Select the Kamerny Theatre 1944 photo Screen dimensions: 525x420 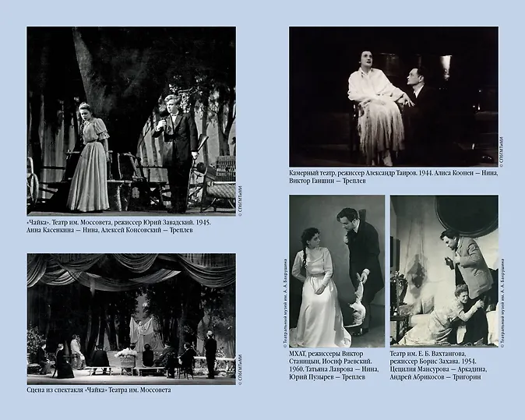click(x=393, y=96)
